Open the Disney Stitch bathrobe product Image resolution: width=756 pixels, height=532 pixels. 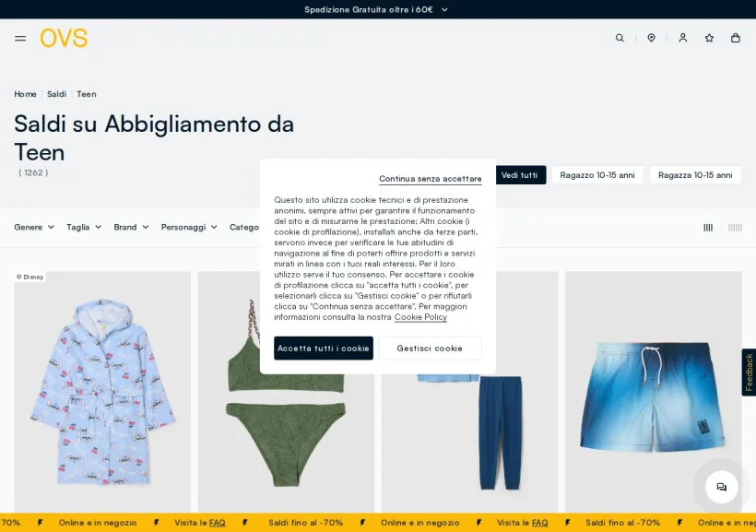coord(102,392)
